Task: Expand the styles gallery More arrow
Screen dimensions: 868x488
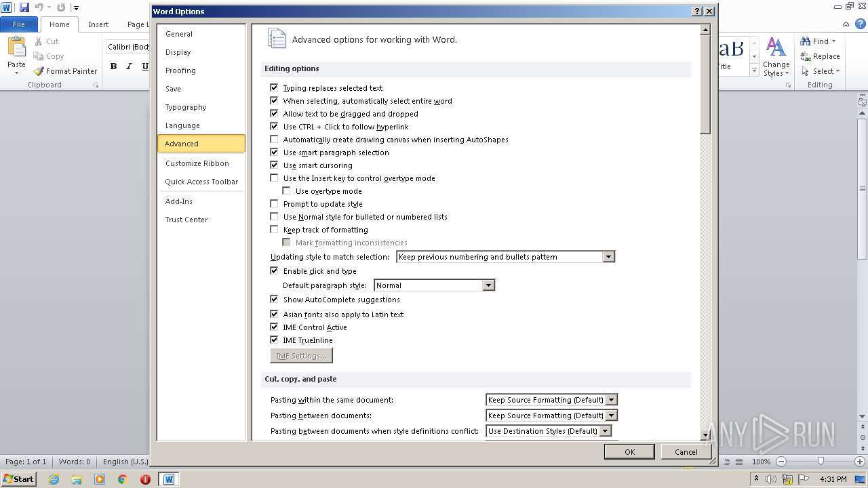Action: pos(754,70)
